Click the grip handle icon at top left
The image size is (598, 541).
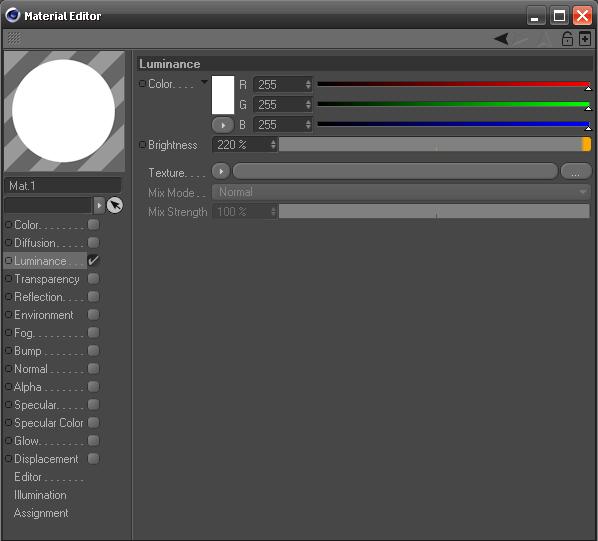pos(14,38)
